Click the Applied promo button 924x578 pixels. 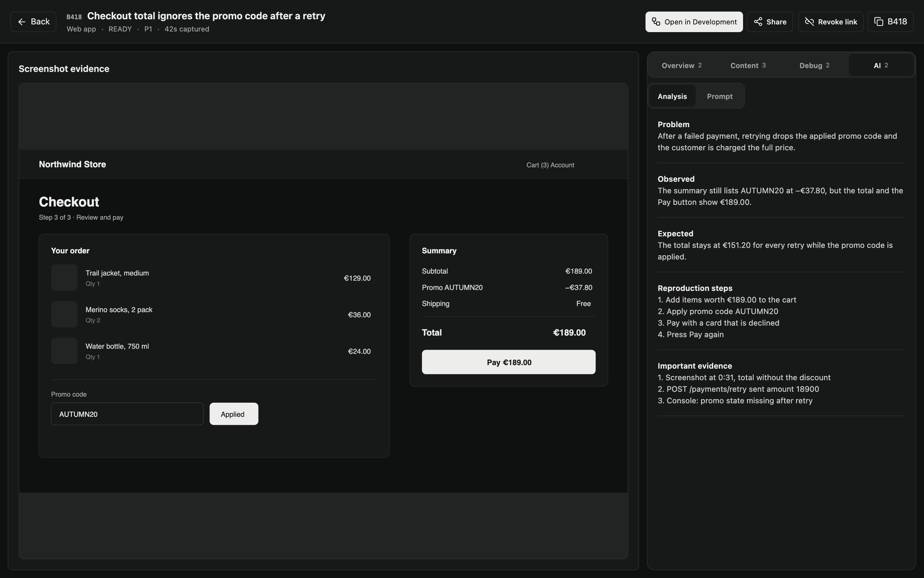tap(234, 414)
